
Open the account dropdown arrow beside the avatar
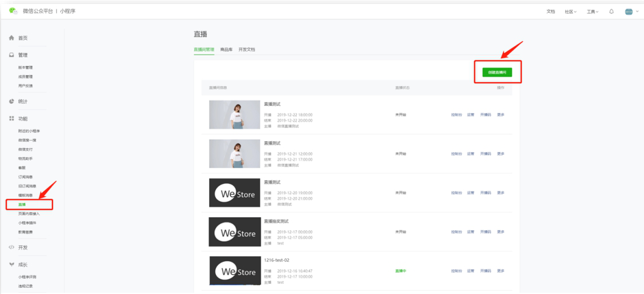point(637,11)
